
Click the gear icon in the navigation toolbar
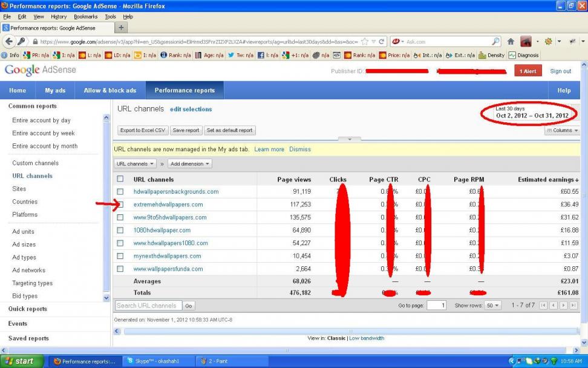[x=548, y=41]
